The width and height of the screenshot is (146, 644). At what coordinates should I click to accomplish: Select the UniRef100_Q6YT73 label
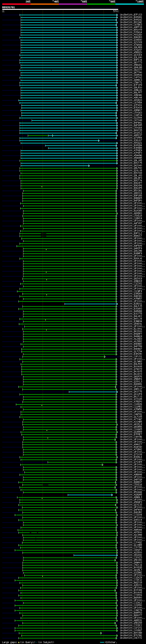pyautogui.click(x=131, y=63)
